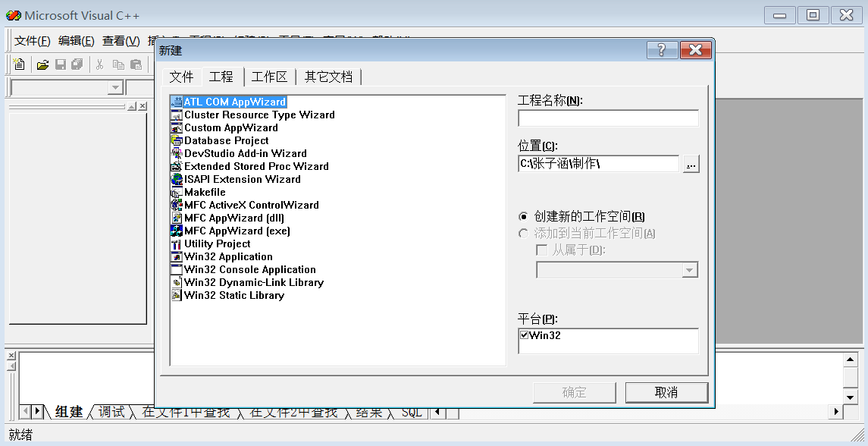
Task: Click output tabs scroll-left arrow
Action: pyautogui.click(x=26, y=412)
